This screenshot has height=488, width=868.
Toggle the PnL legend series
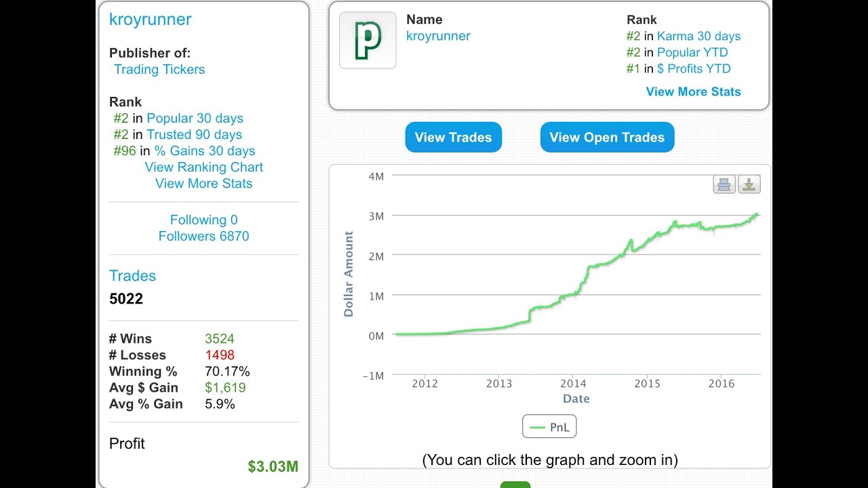pyautogui.click(x=549, y=427)
